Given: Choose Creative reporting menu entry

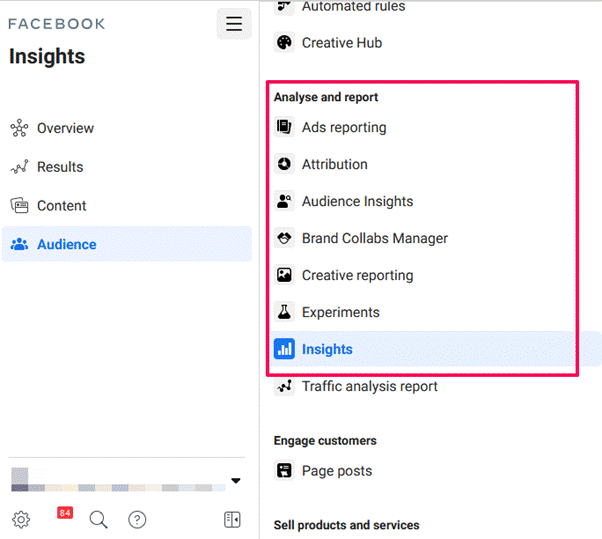Looking at the screenshot, I should (x=357, y=276).
